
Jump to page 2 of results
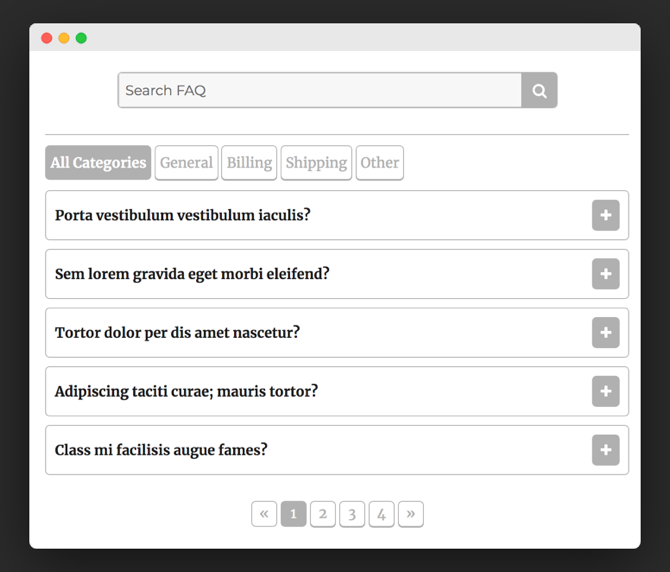click(323, 514)
